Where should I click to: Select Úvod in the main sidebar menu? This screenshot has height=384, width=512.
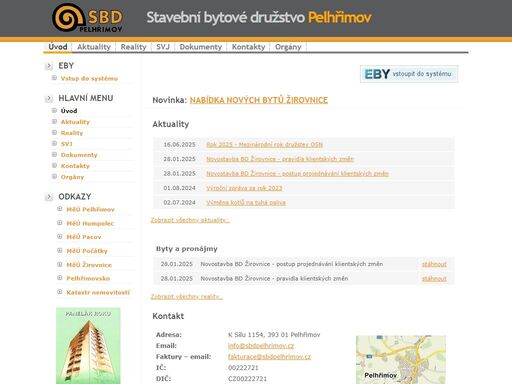click(69, 111)
